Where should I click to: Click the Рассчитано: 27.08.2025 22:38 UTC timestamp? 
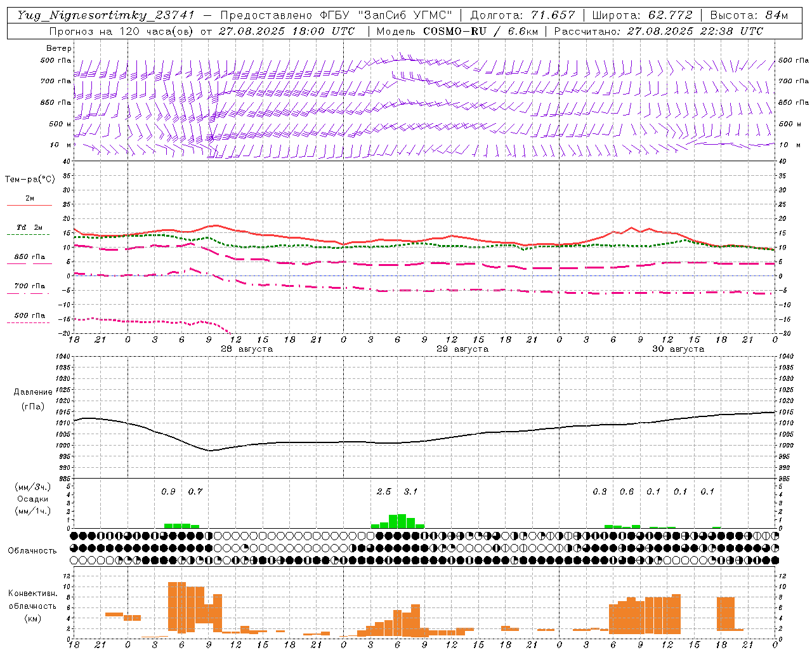coord(658,31)
